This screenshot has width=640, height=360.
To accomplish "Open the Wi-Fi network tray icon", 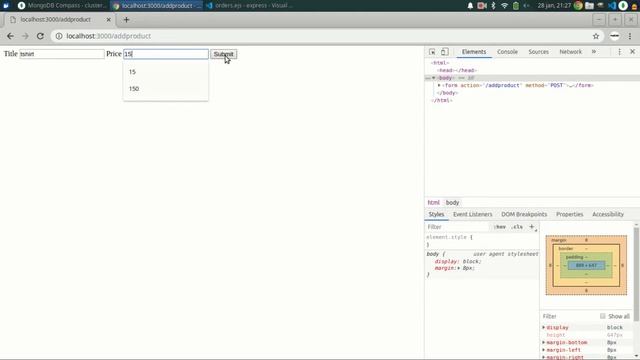I will [x=504, y=6].
